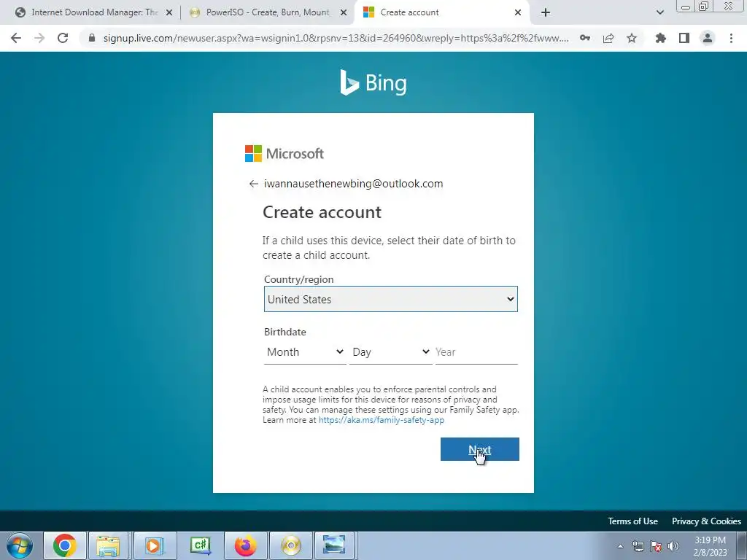Switch to the PowerISO tab
This screenshot has height=560, width=747.
tap(267, 12)
